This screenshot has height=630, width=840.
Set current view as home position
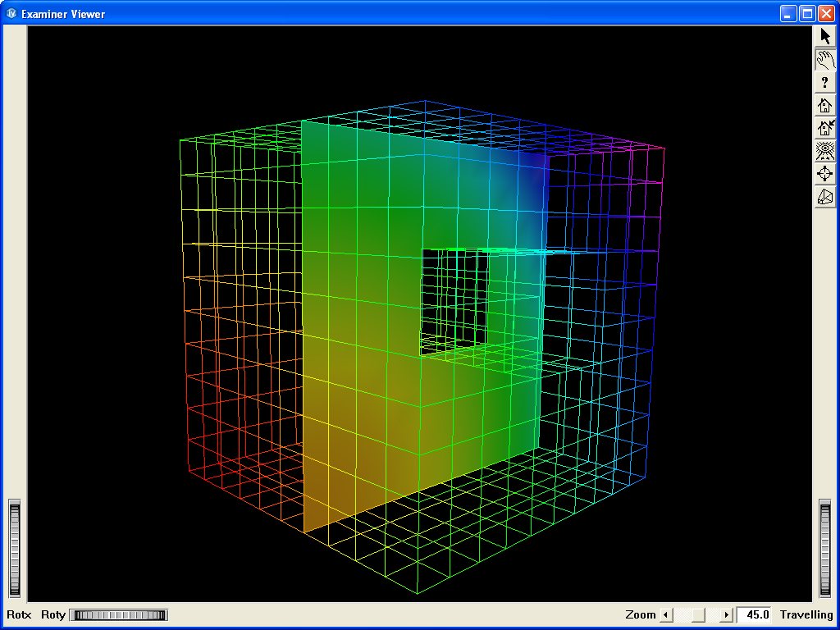[825, 128]
